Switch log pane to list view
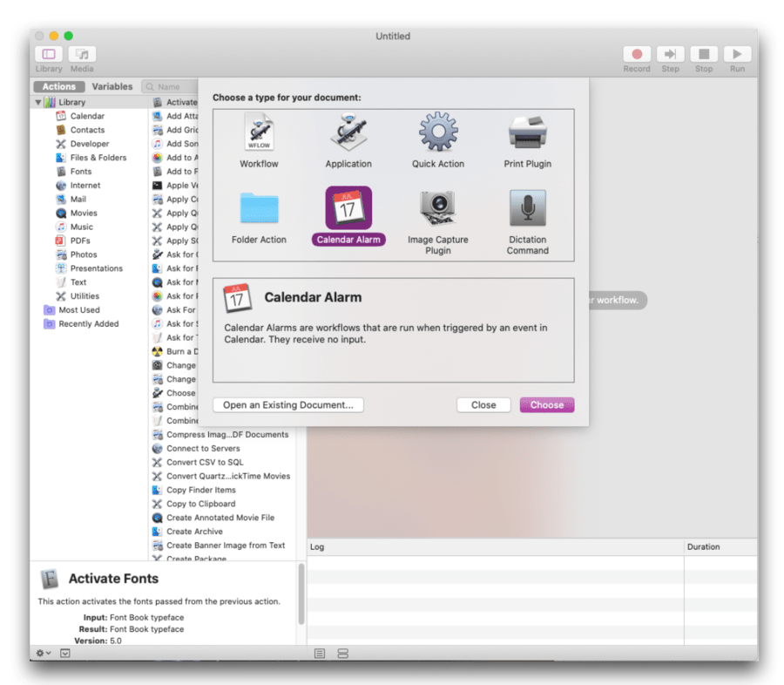This screenshot has height=685, width=784. click(320, 653)
